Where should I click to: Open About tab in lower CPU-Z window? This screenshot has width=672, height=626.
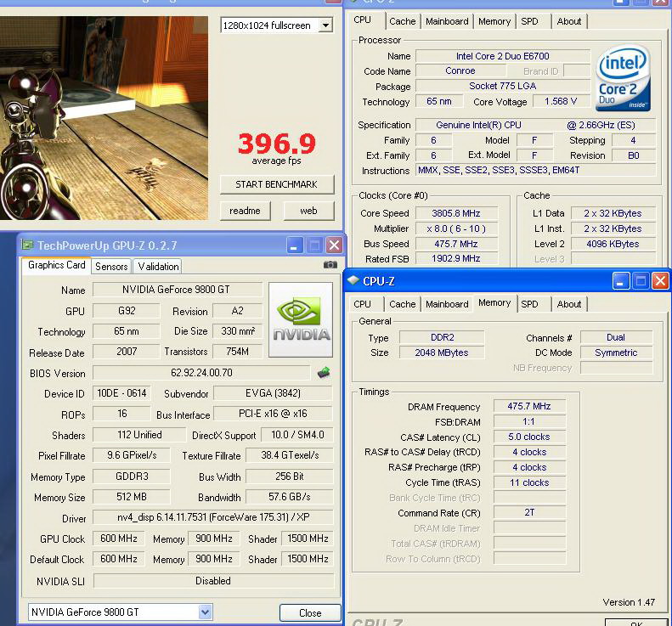click(569, 304)
